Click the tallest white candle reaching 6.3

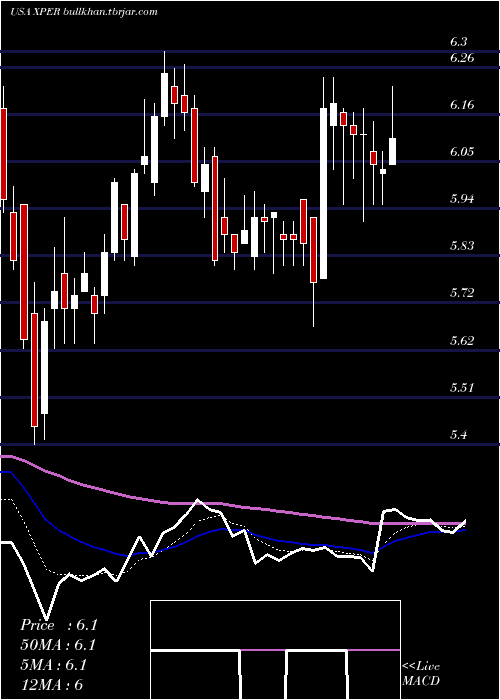pos(164,95)
